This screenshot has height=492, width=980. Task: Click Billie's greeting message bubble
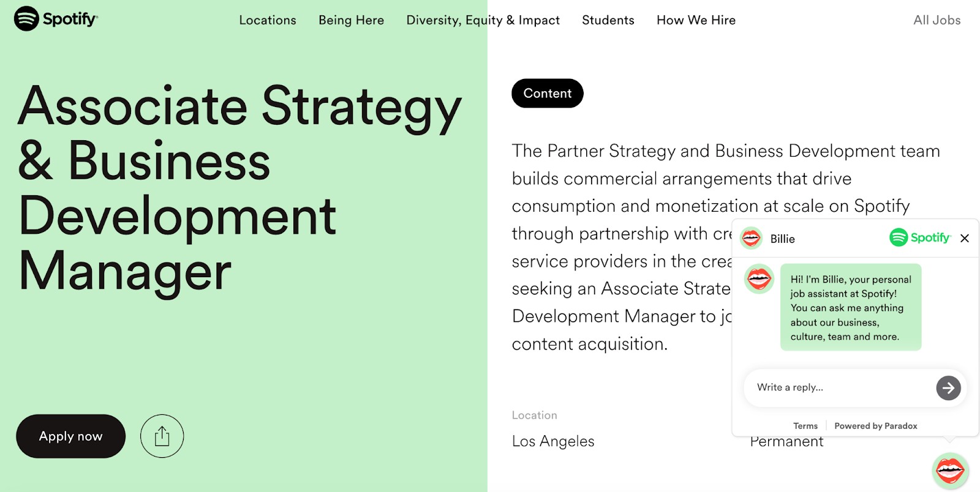tap(851, 307)
